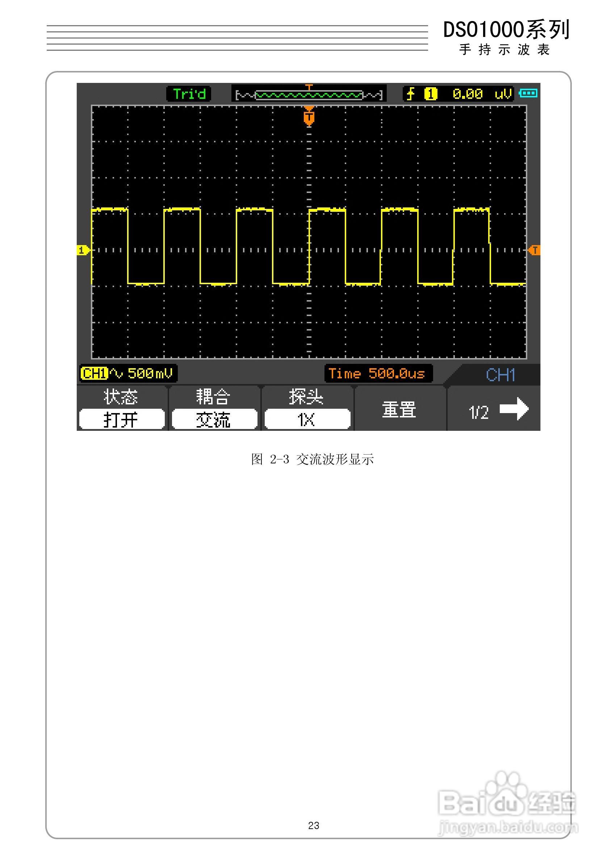Click the 手持示波表 subtitle text

click(505, 50)
